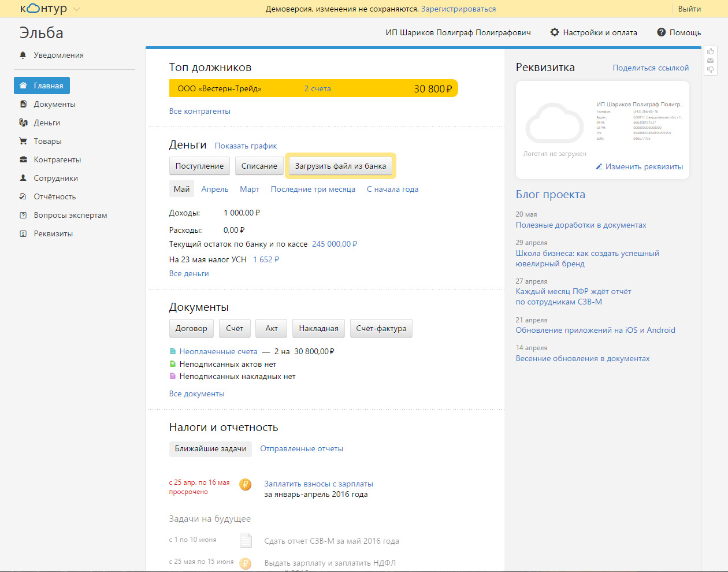Open the Показать график link
728x572 pixels.
click(246, 146)
